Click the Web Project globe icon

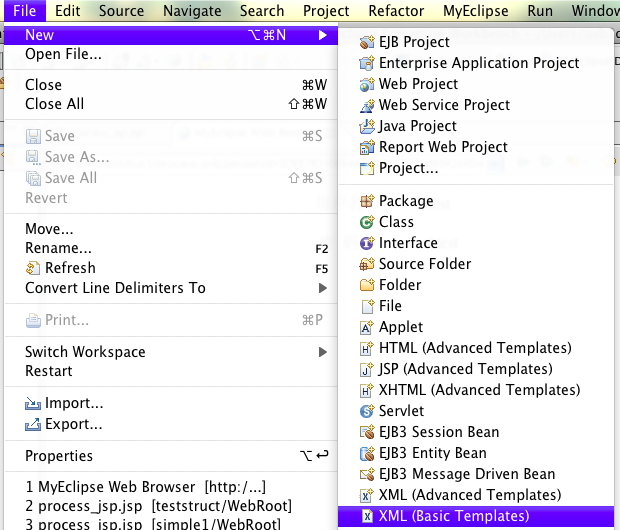click(x=367, y=84)
